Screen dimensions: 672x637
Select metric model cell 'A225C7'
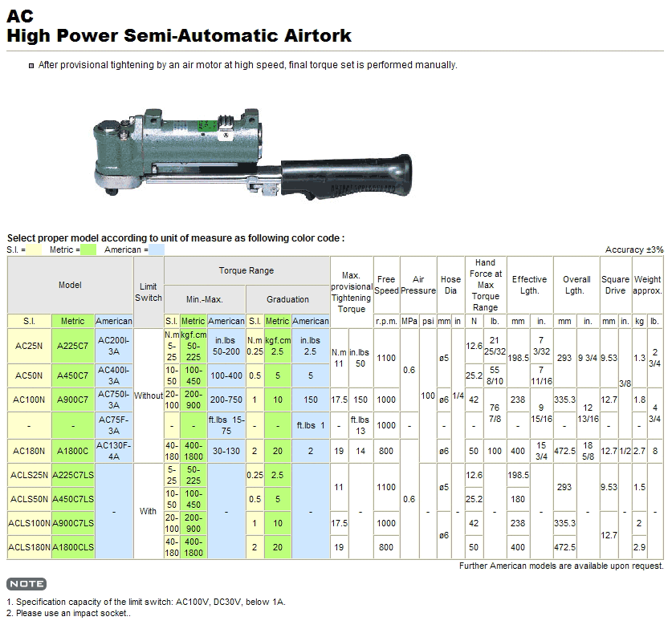pos(73,346)
